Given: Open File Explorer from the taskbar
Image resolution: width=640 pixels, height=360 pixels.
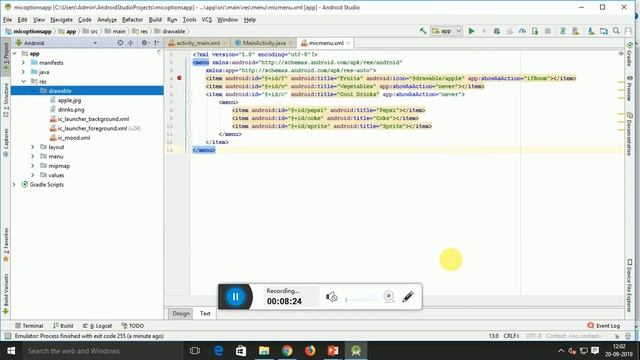Looking at the screenshot, I should pos(264,351).
